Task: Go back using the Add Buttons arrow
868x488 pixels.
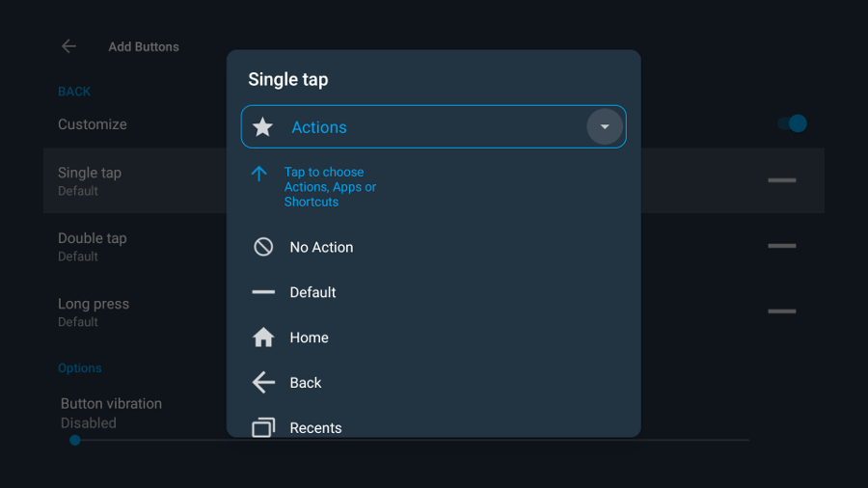Action: (x=68, y=46)
